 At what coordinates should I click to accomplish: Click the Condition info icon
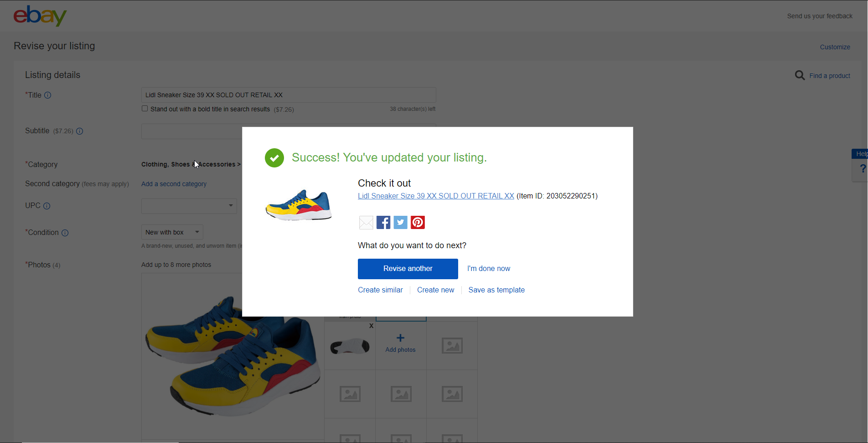click(65, 233)
